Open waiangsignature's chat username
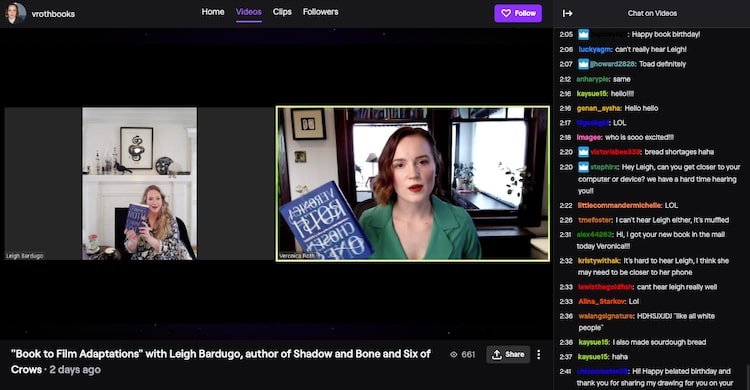This screenshot has height=390, width=750. point(606,316)
